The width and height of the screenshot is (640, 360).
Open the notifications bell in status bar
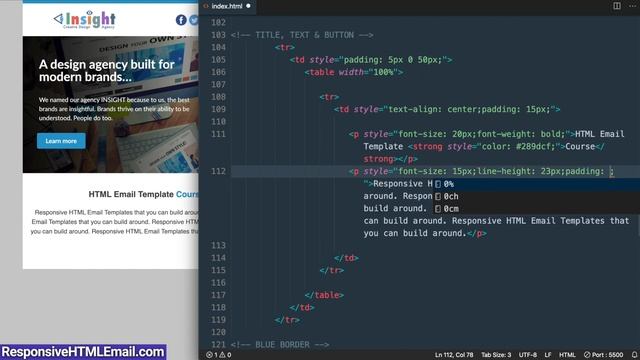[634, 355]
